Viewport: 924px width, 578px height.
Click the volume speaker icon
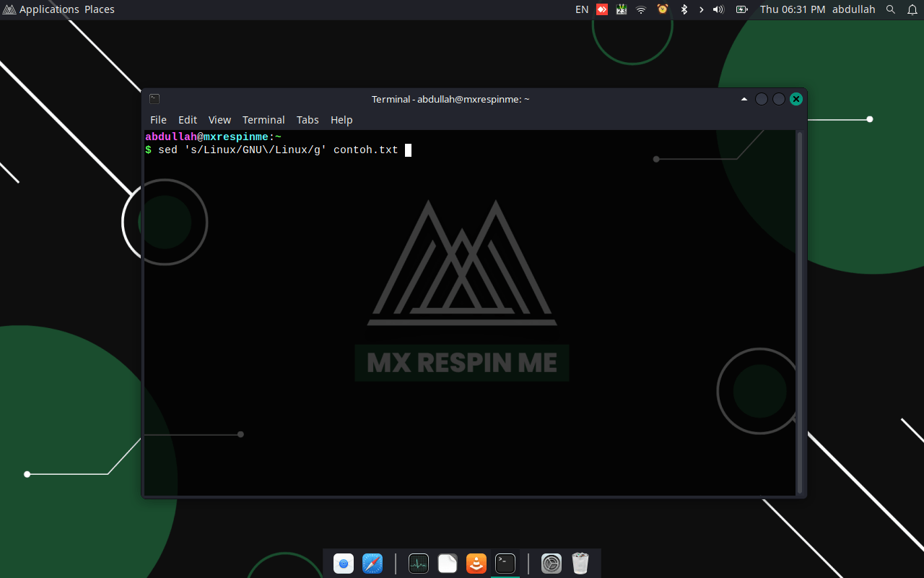tap(718, 9)
